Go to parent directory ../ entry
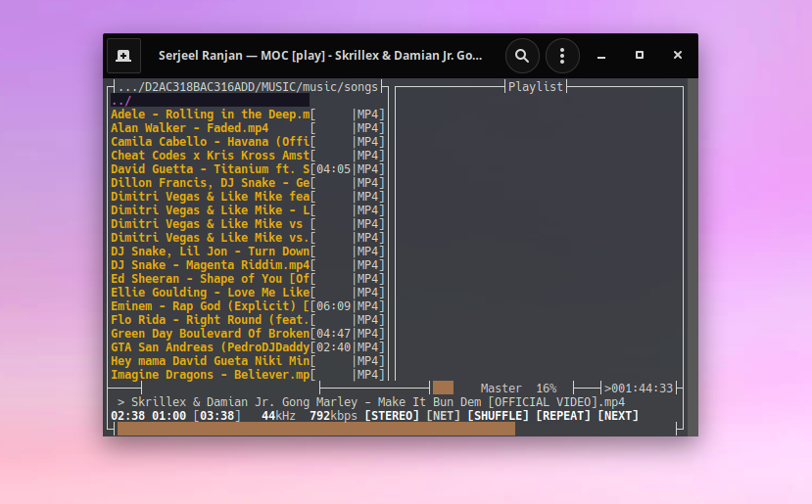812x504 pixels. (x=211, y=101)
